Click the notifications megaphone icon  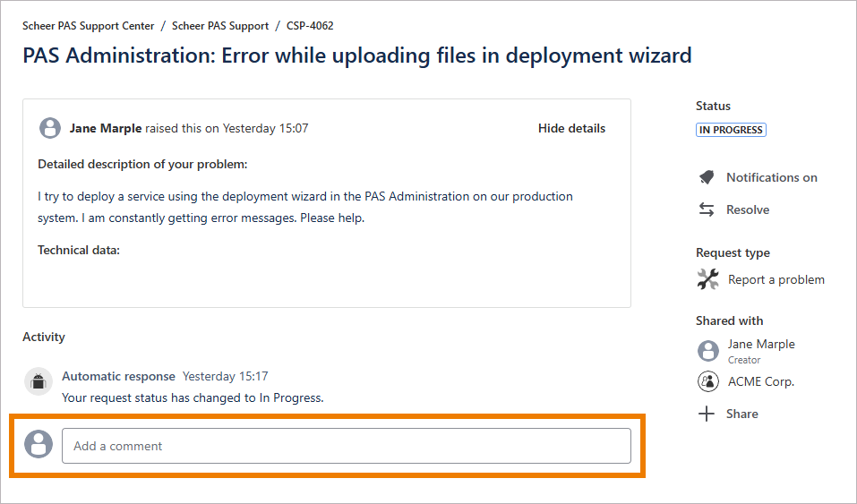[707, 177]
